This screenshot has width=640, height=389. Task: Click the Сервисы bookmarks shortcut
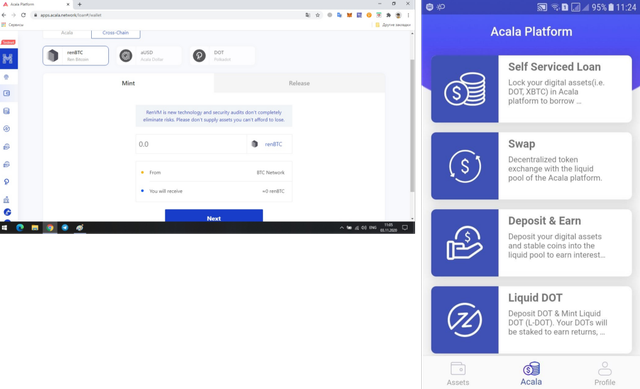[13, 25]
